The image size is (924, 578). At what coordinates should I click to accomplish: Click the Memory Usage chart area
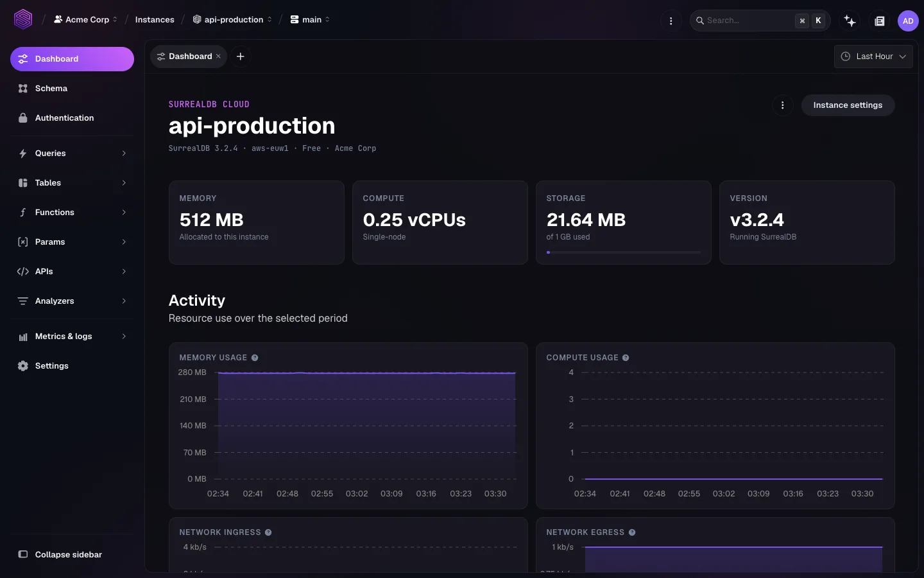pos(366,426)
